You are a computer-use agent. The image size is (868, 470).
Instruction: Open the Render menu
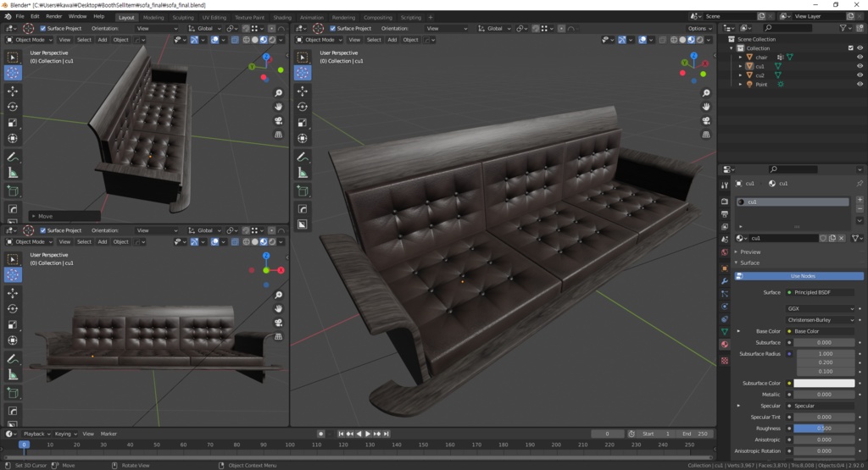pyautogui.click(x=54, y=16)
